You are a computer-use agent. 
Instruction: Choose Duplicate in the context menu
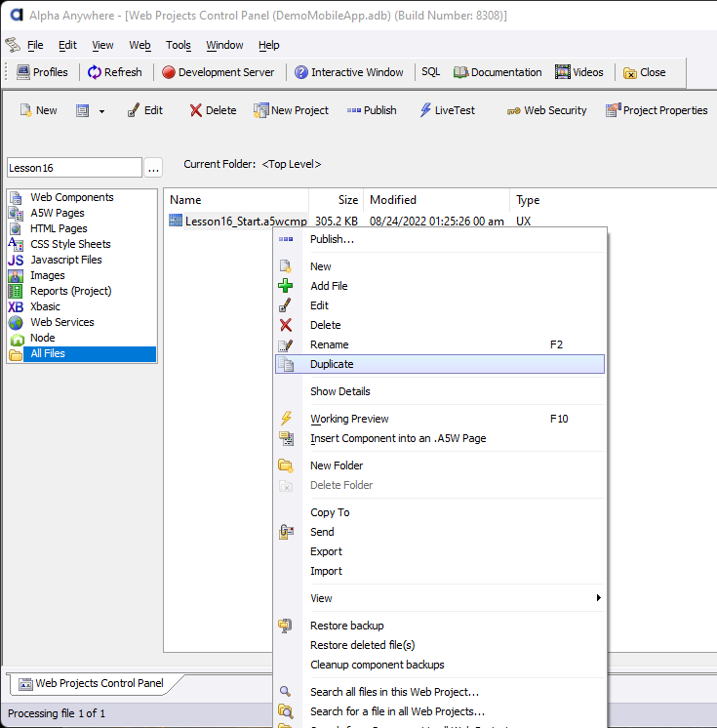(440, 364)
